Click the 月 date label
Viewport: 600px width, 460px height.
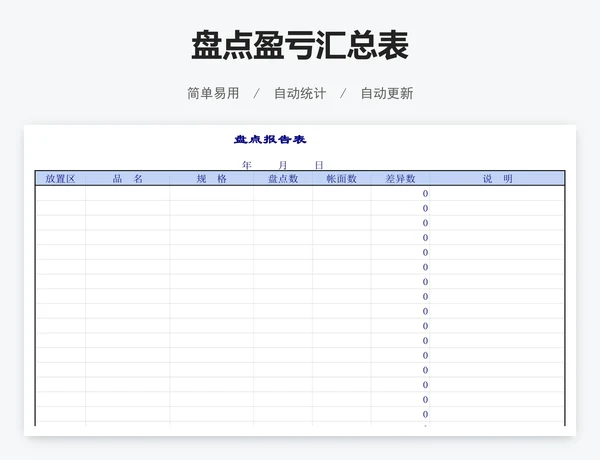283,165
